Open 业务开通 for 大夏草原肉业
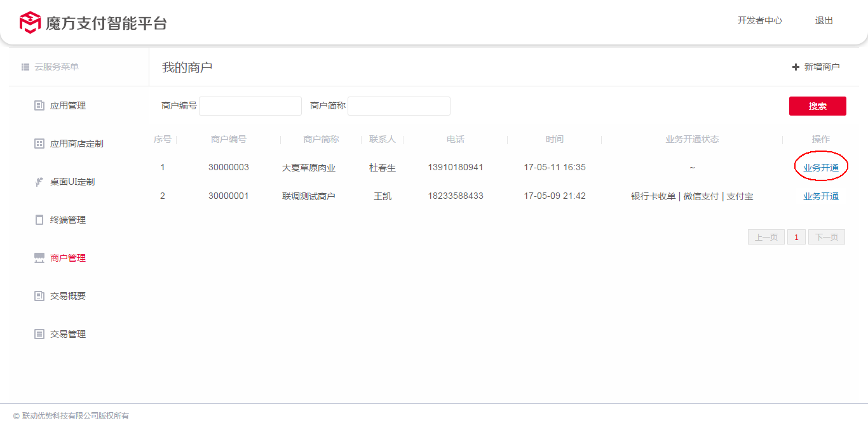868x423 pixels. point(820,168)
